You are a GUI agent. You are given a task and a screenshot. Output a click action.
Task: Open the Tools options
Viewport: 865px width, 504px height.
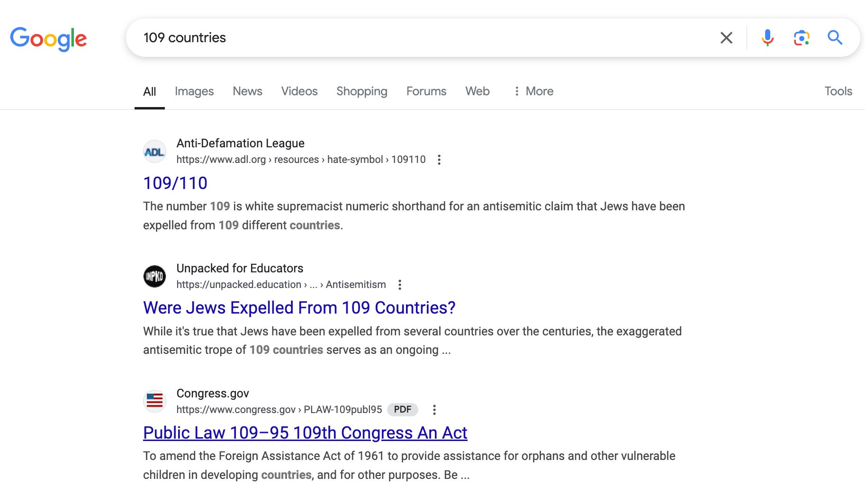click(838, 91)
